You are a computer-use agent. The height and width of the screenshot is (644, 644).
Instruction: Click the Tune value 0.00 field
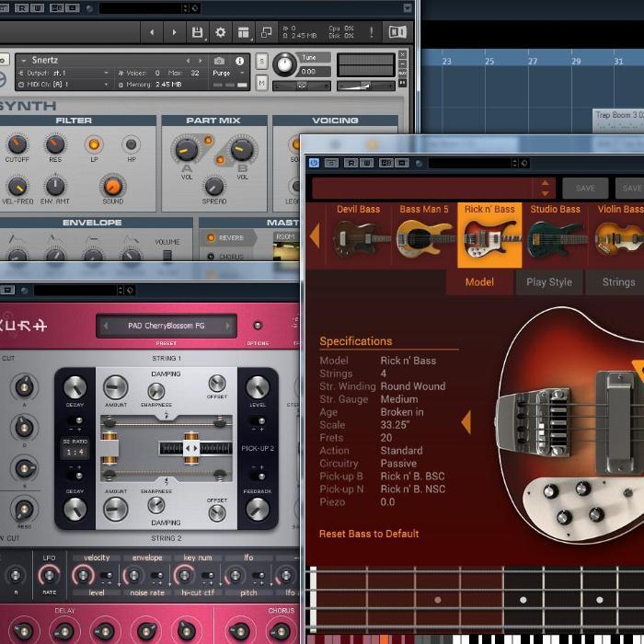tap(315, 71)
